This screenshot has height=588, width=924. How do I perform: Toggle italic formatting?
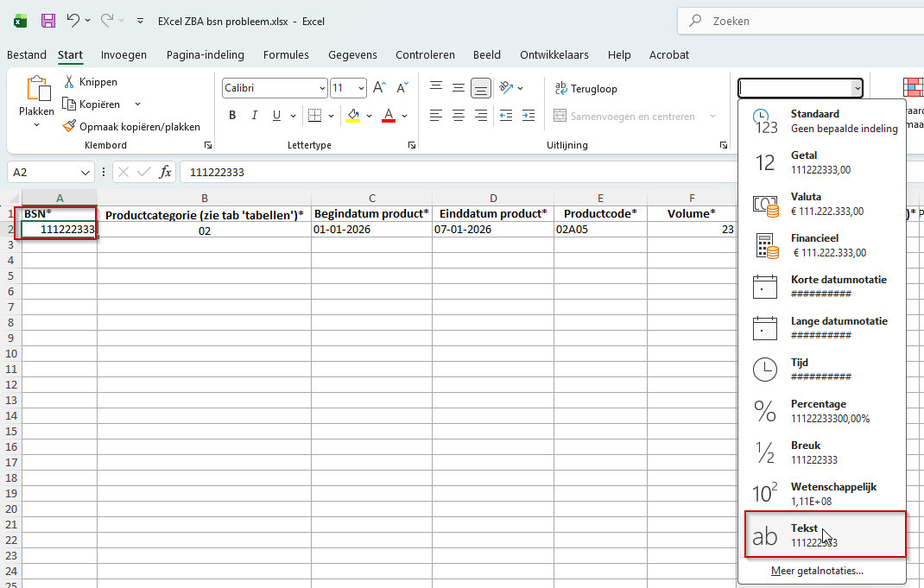[254, 116]
